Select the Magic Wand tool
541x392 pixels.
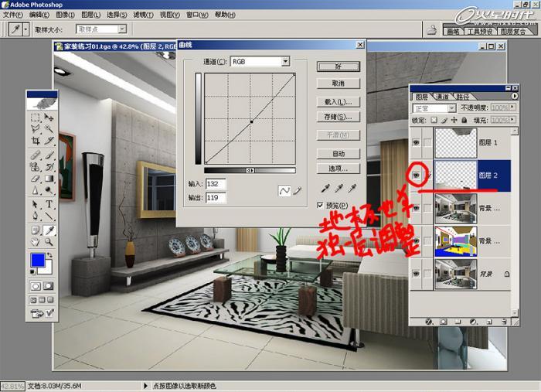coord(49,129)
